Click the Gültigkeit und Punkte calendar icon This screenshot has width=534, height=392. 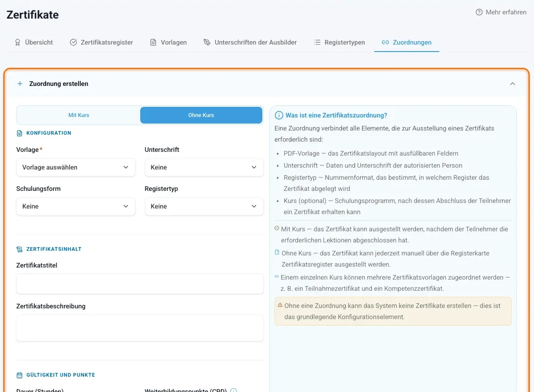20,375
